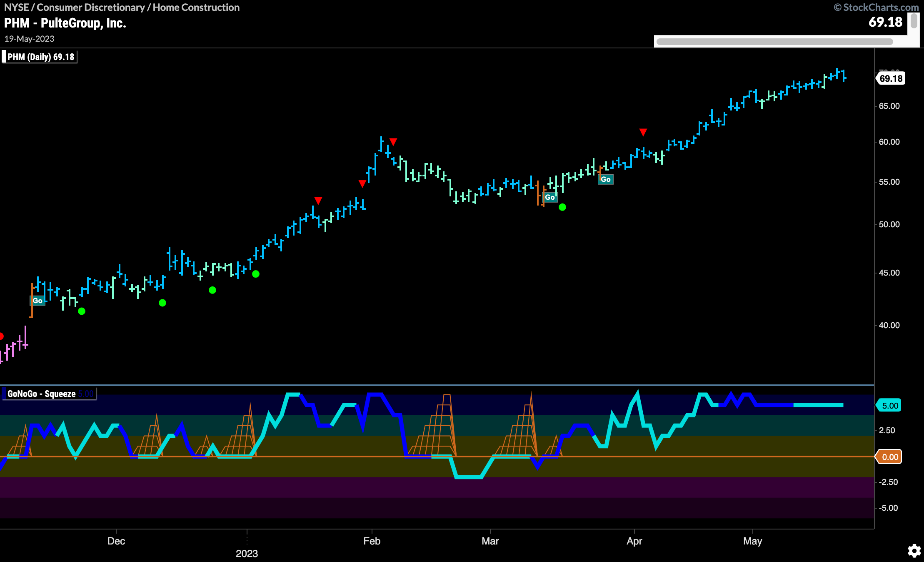Click the red triangle marker in early April
The width and height of the screenshot is (924, 562).
(x=643, y=132)
